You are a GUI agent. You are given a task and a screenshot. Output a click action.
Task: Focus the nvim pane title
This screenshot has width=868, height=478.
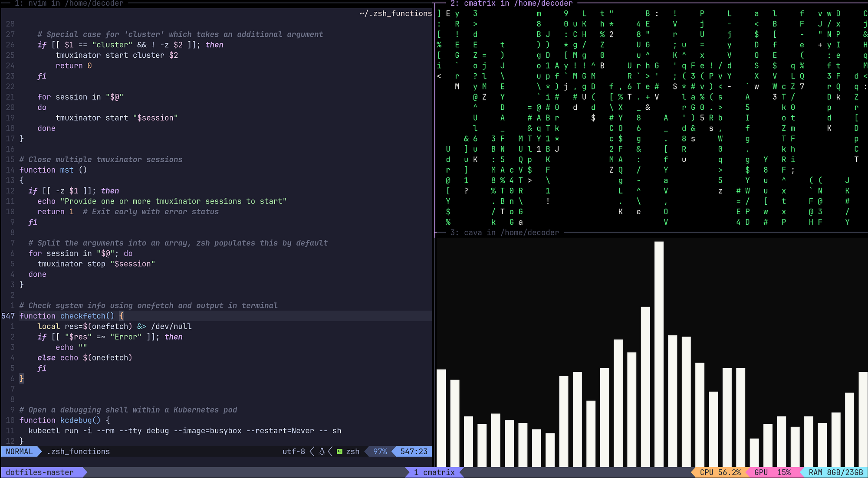tap(69, 3)
